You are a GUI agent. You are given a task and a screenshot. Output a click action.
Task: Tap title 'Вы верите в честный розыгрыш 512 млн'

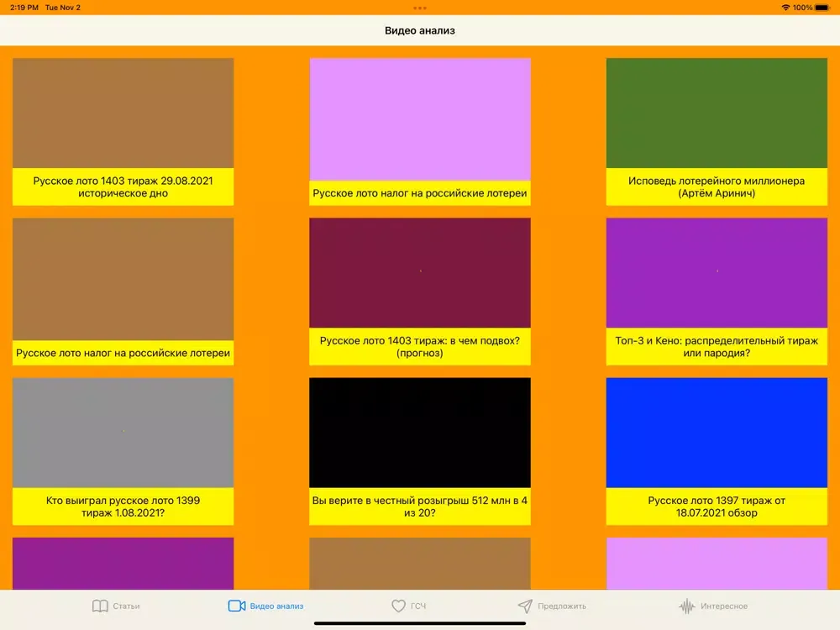click(x=420, y=507)
